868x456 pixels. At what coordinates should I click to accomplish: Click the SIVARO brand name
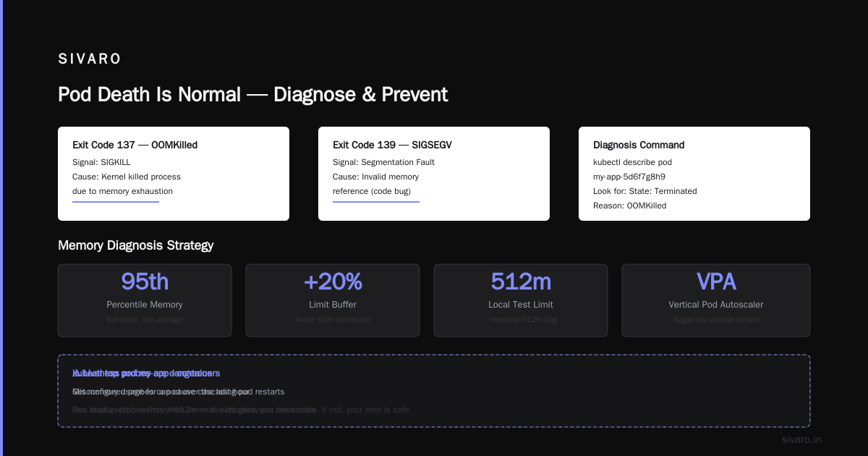pos(90,59)
